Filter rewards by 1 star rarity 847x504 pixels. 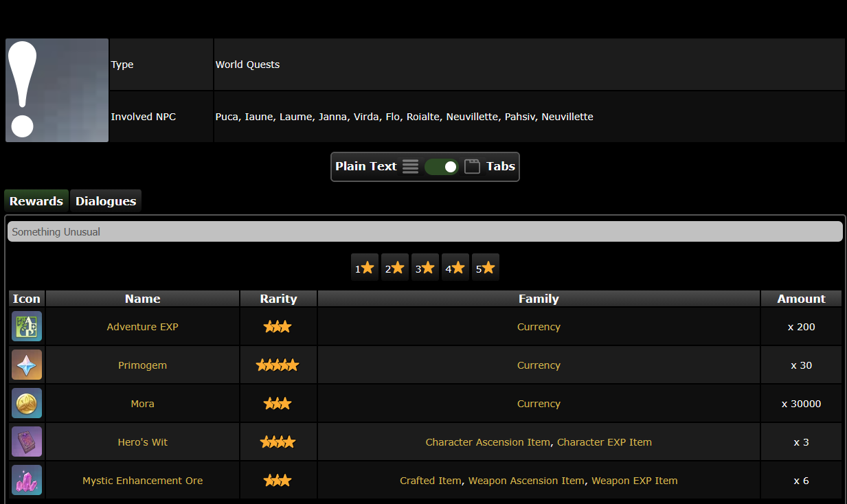pyautogui.click(x=365, y=268)
